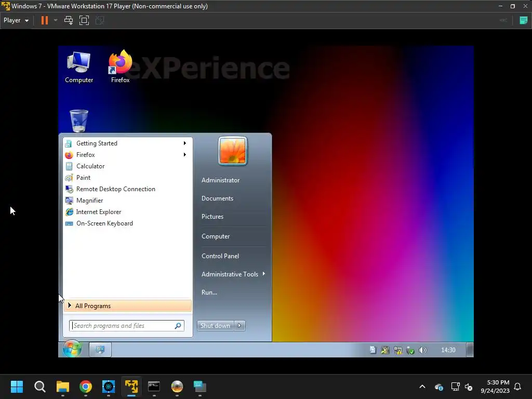Open the On-Screen Keyboard
This screenshot has width=532, height=399.
[128, 223]
